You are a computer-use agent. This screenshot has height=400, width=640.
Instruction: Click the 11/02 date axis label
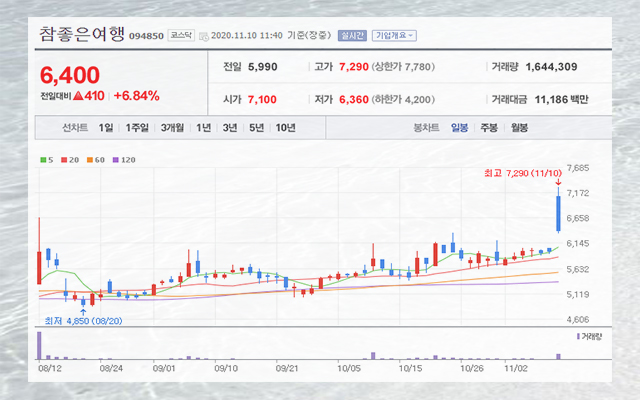tap(516, 369)
